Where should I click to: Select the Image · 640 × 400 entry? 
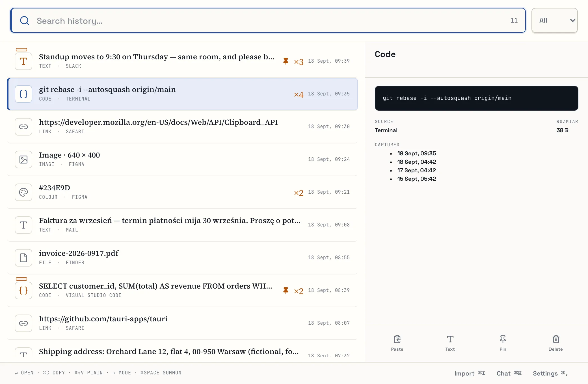click(x=182, y=159)
